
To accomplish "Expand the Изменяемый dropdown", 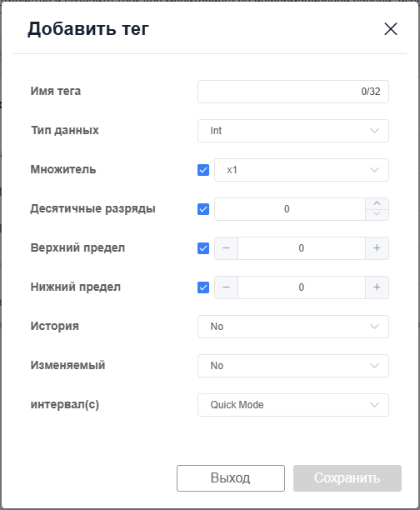I will point(292,366).
